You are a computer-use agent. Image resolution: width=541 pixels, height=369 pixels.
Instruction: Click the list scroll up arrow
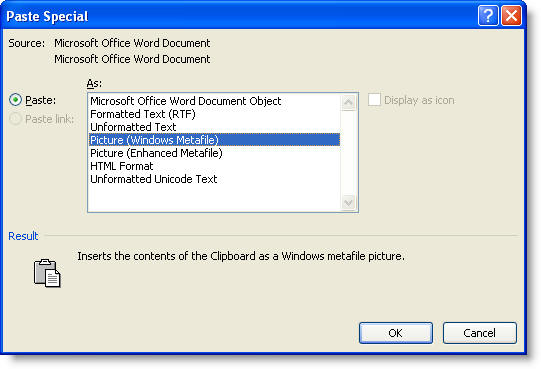coord(348,103)
